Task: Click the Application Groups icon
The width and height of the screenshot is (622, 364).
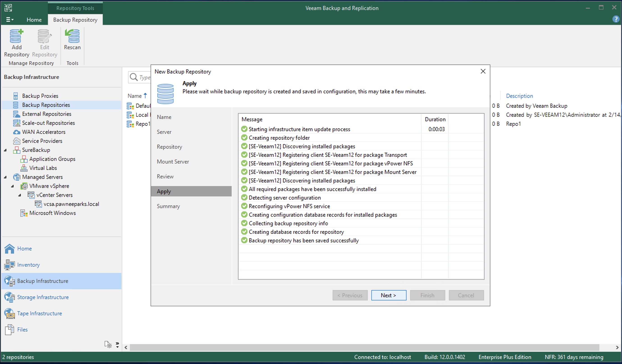Action: click(x=24, y=159)
